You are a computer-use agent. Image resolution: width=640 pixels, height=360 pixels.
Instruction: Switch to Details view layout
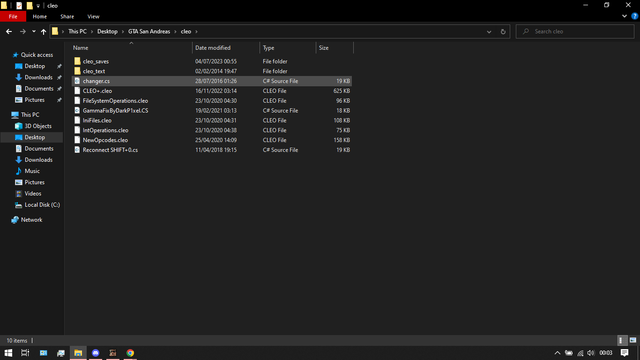click(x=621, y=340)
